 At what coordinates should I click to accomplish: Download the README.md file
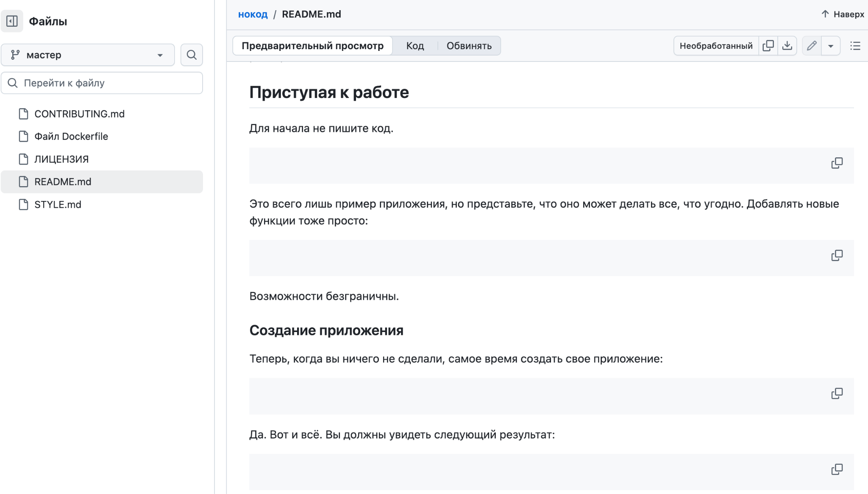coord(788,45)
